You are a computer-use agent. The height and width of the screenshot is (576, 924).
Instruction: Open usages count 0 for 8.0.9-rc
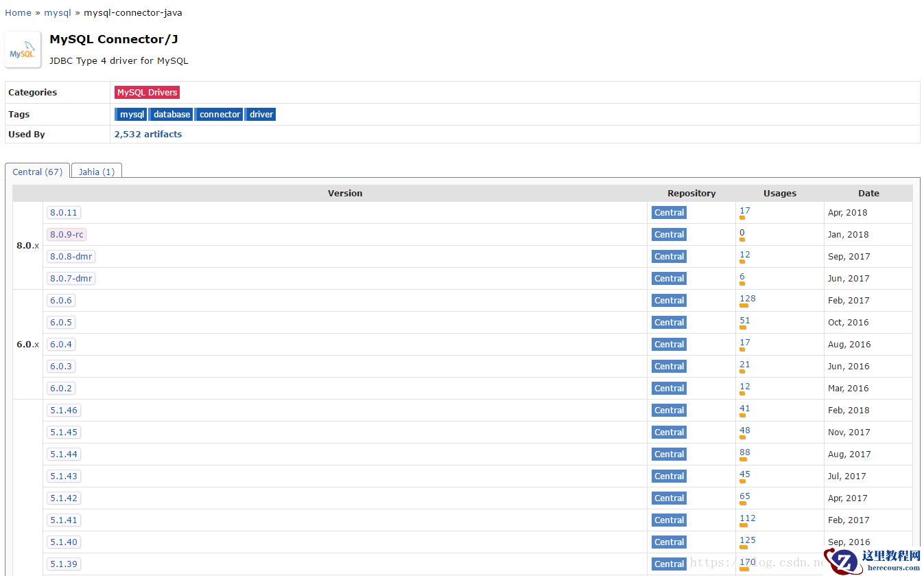[x=742, y=233]
